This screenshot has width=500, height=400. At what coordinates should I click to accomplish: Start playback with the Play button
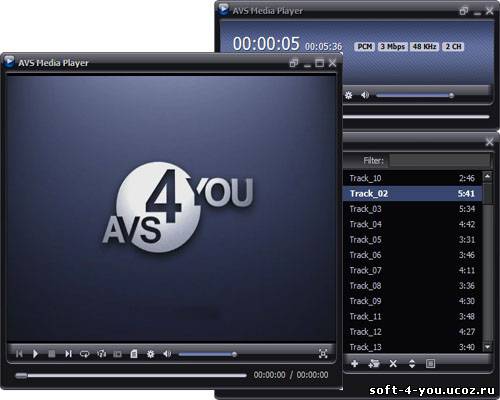35,354
